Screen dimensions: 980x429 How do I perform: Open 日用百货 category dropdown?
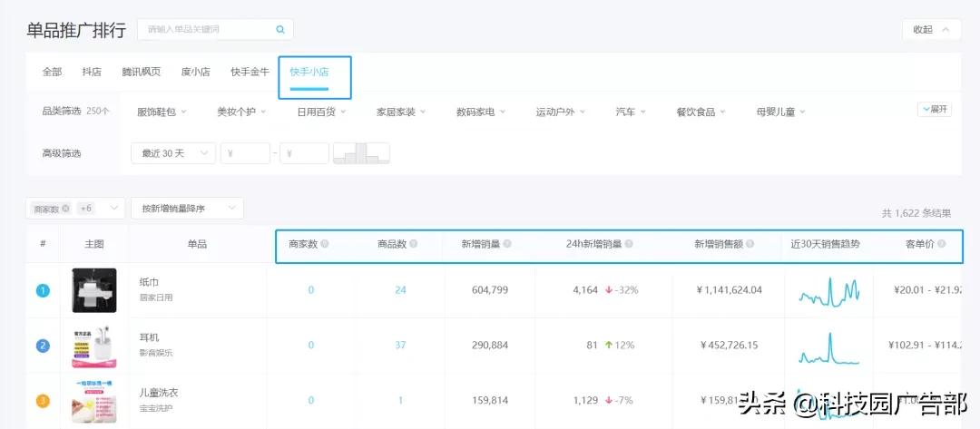(x=321, y=112)
